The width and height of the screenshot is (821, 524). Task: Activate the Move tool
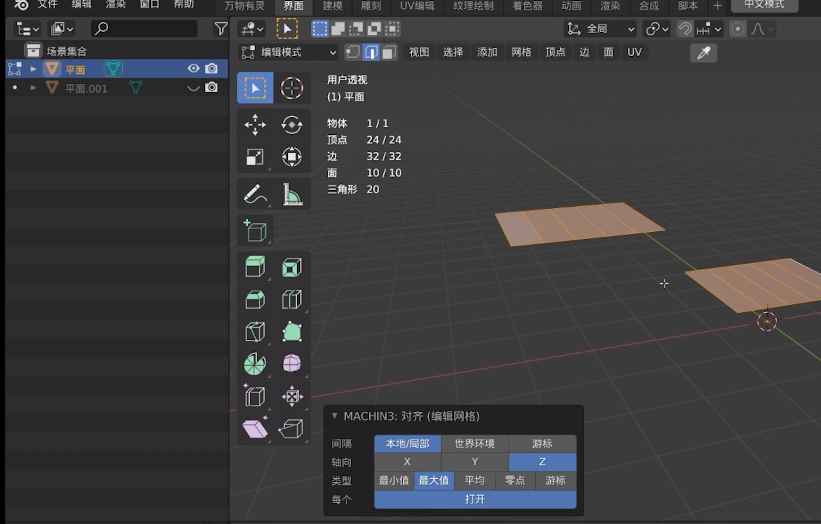pos(255,124)
